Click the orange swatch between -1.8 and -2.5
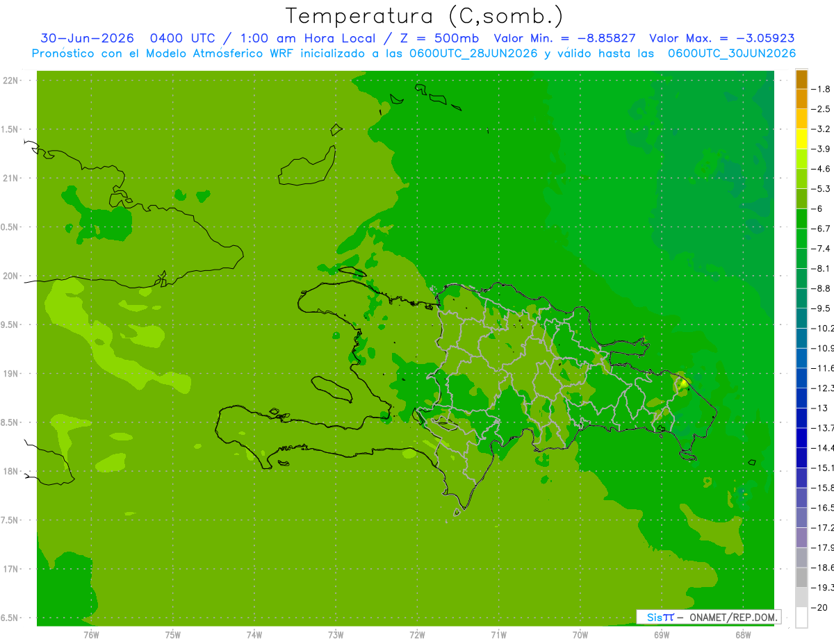This screenshot has width=834, height=644. coord(801,99)
